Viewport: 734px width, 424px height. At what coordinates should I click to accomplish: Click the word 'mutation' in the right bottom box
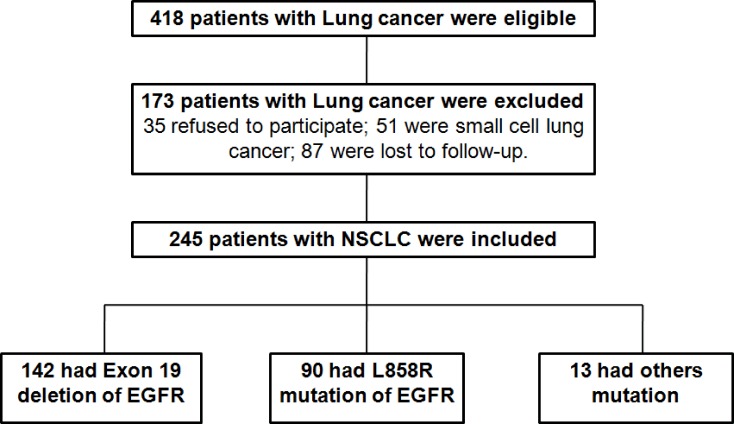pos(635,395)
